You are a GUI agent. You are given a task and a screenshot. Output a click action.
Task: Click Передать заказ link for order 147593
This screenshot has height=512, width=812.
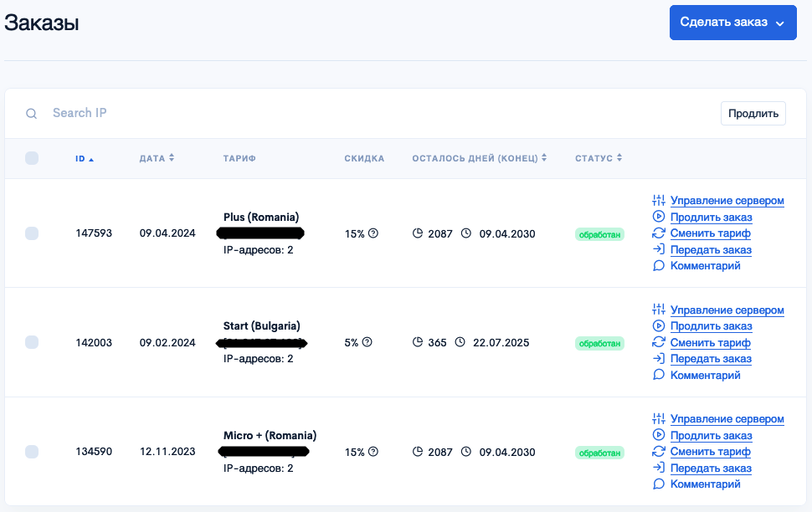711,249
